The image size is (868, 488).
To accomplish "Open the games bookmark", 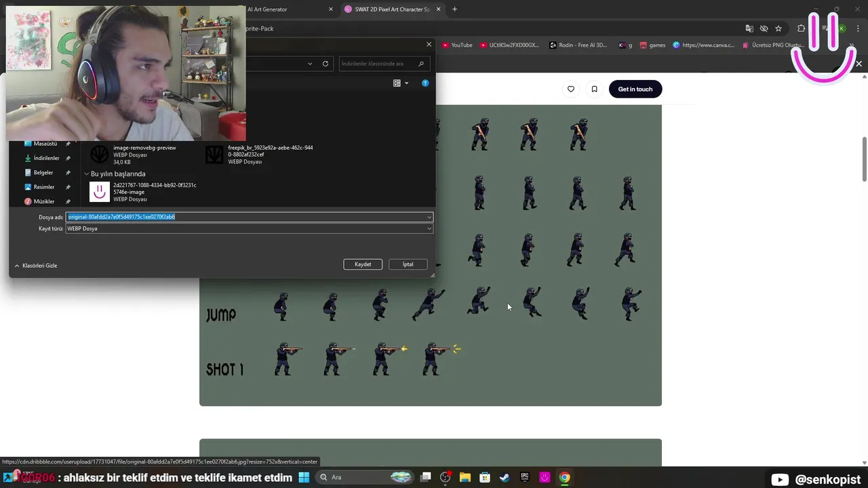I will [652, 45].
